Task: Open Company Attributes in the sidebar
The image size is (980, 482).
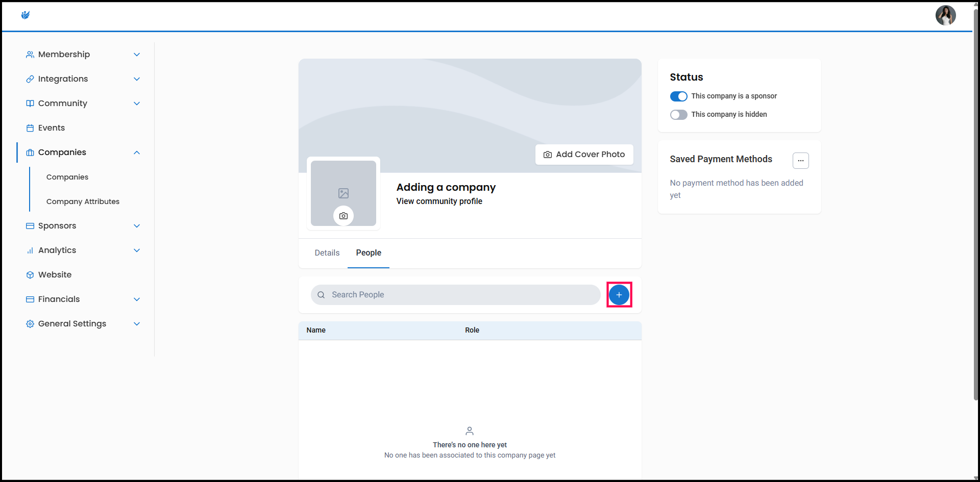Action: click(83, 201)
